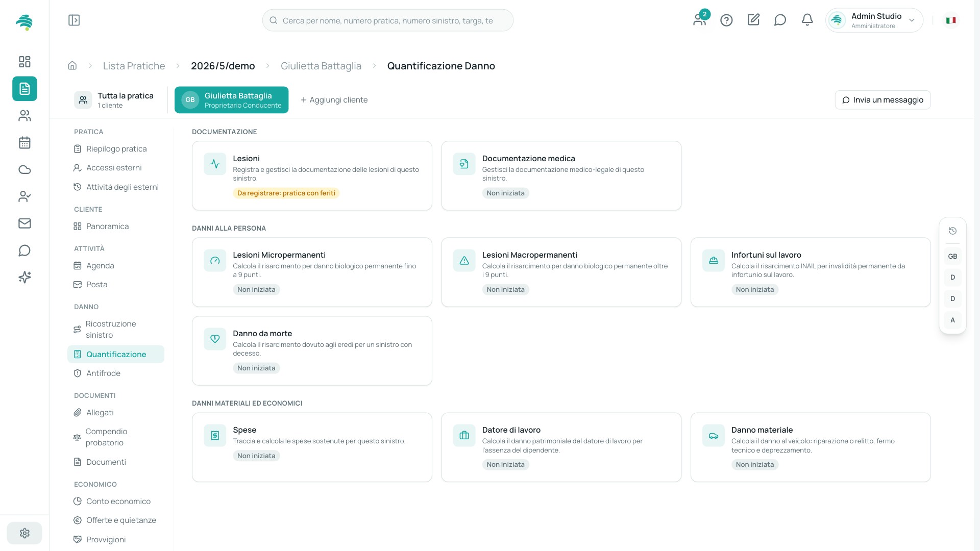Open the Spese card
980x551 pixels.
312,447
